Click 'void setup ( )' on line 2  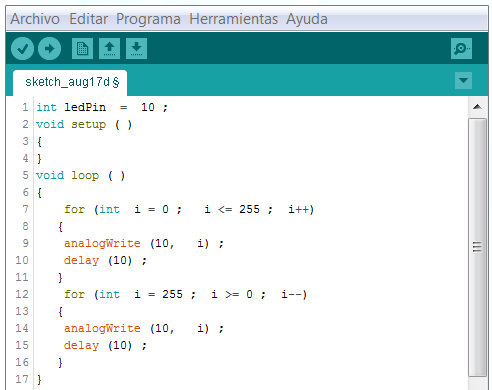click(84, 125)
